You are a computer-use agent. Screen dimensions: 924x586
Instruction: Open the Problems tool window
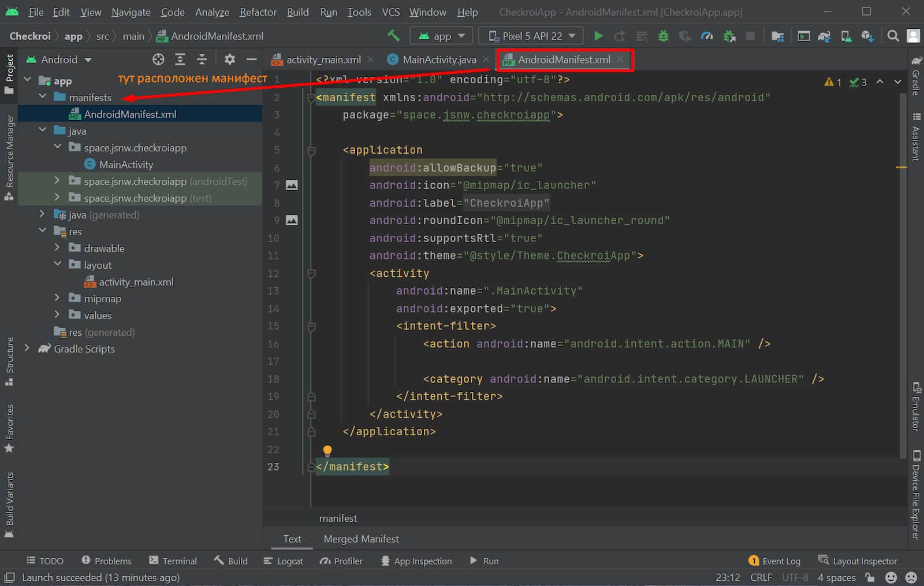(107, 561)
